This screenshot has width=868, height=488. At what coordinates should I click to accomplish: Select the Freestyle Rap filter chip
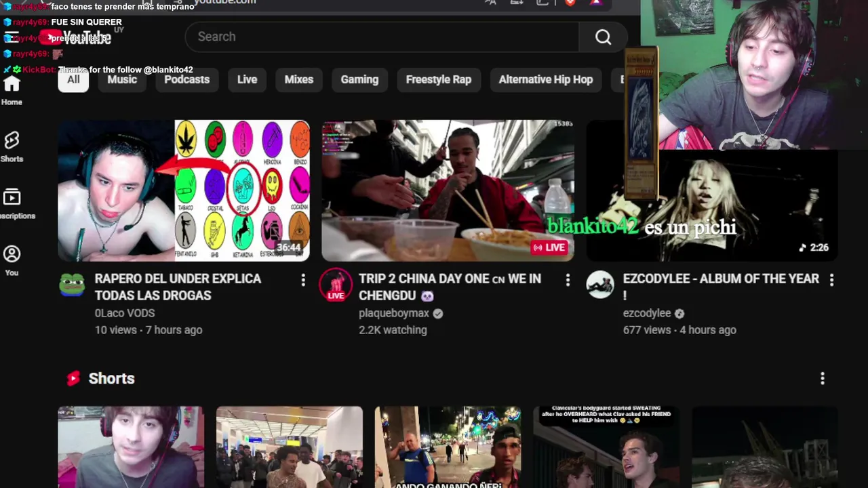click(438, 79)
